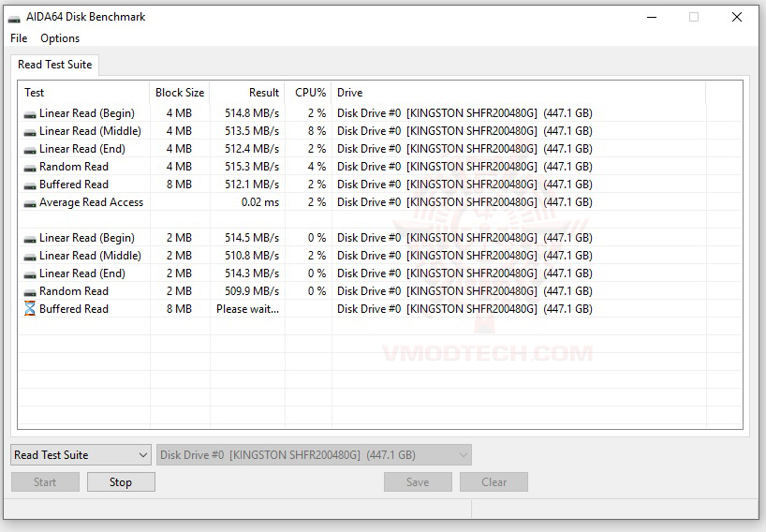Click the Save button

coord(418,482)
